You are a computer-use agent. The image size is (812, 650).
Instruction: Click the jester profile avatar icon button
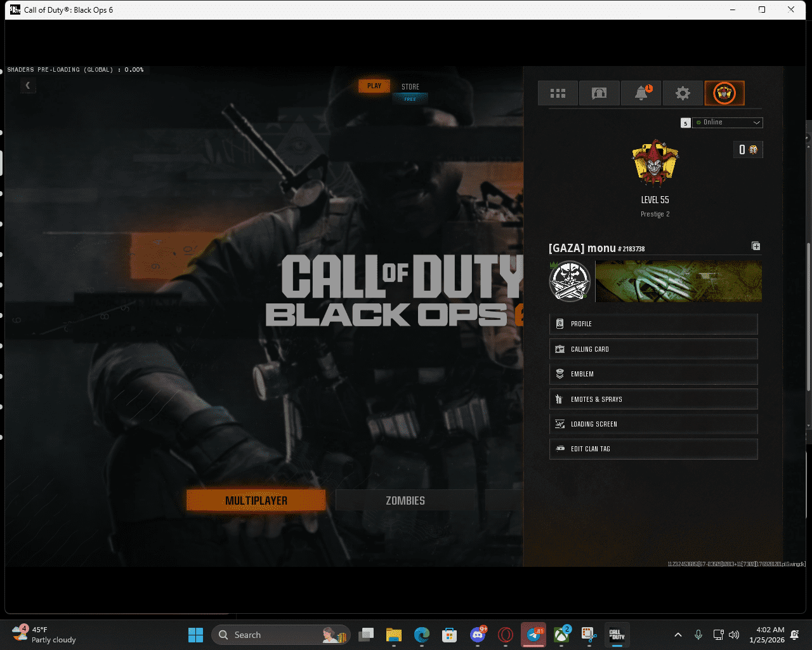coord(724,93)
